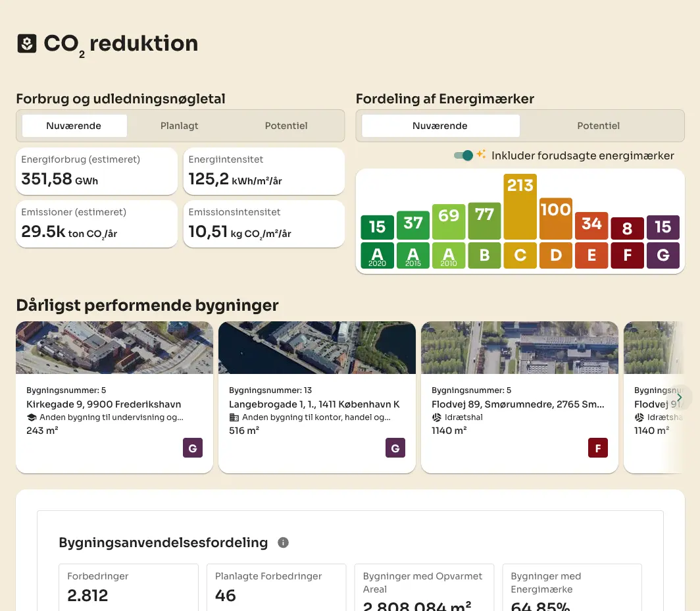Screen dimensions: 700x611
Task: Click the 69 bar for A2010
Action: (x=449, y=221)
